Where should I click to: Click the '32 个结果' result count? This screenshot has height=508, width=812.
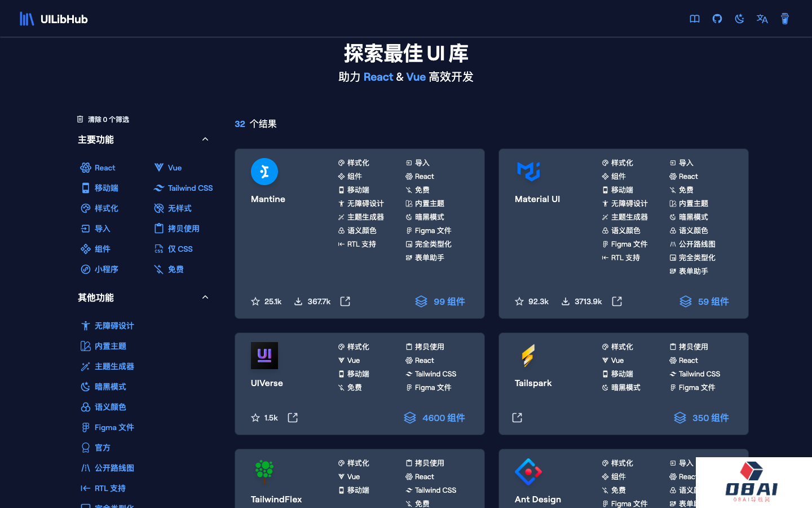[255, 124]
